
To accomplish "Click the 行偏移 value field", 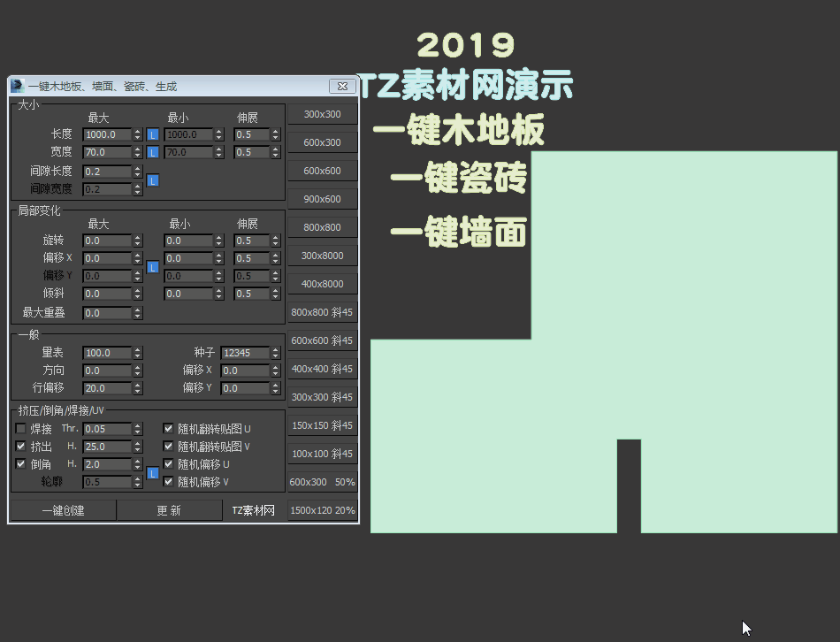I will coord(108,388).
